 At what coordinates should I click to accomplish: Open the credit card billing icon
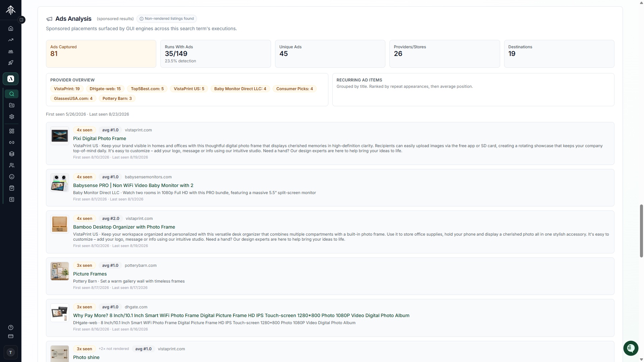pyautogui.click(x=11, y=336)
